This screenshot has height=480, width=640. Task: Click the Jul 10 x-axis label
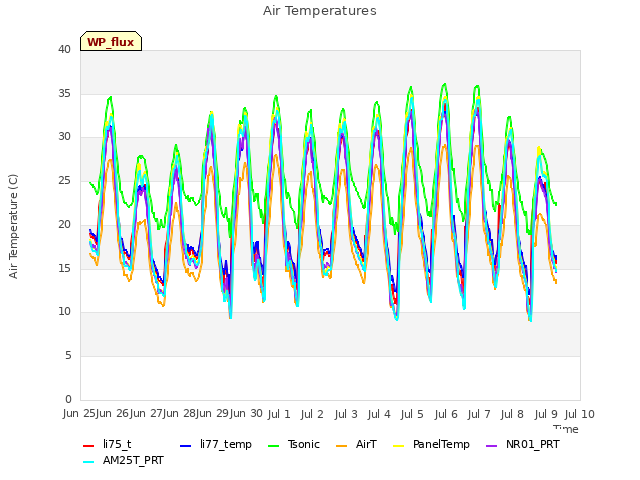point(580,414)
